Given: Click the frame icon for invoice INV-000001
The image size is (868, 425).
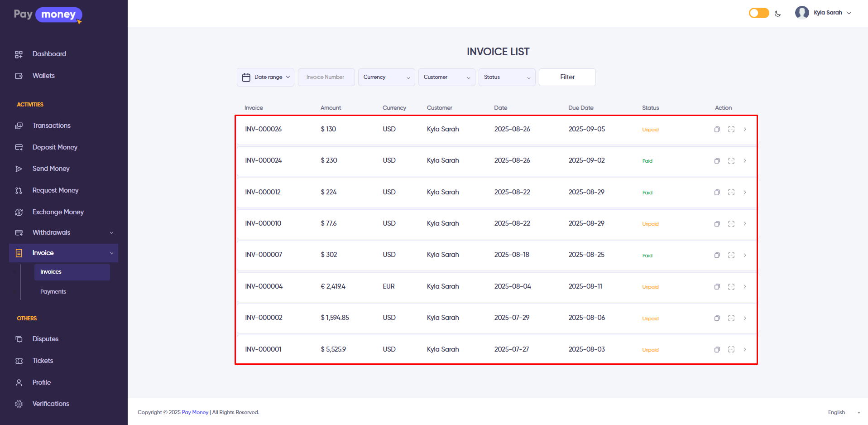Looking at the screenshot, I should click(731, 350).
